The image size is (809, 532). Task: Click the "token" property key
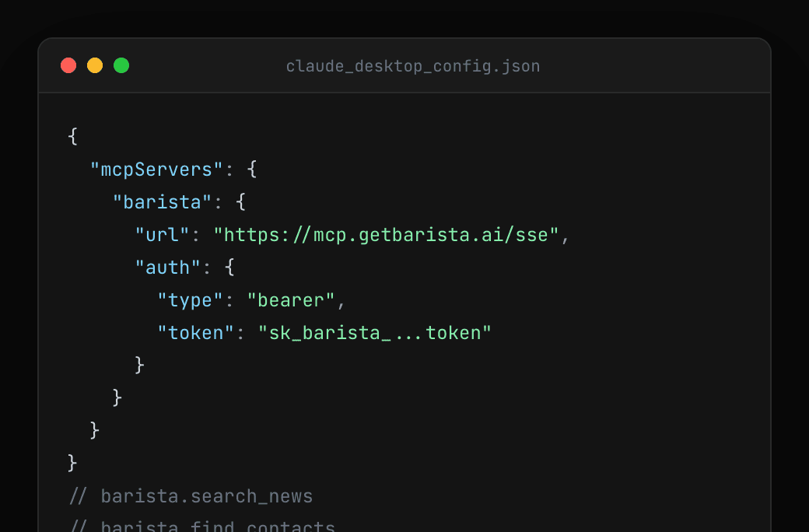click(x=195, y=332)
